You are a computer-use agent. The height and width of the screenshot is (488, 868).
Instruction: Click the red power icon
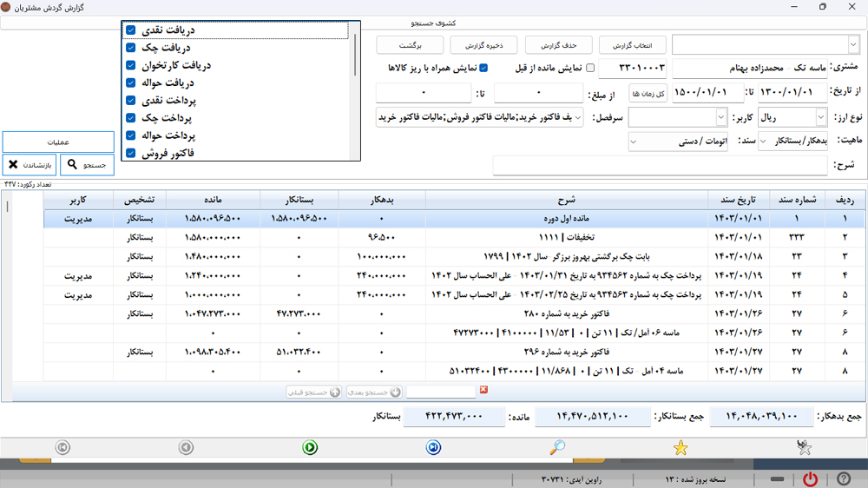[810, 479]
